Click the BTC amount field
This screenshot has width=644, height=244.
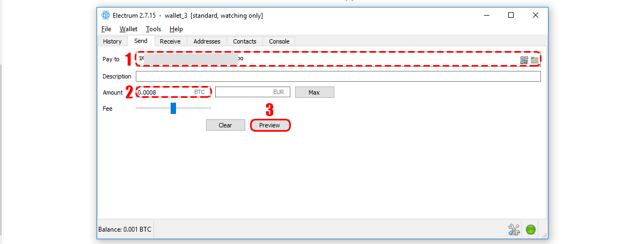[x=173, y=92]
